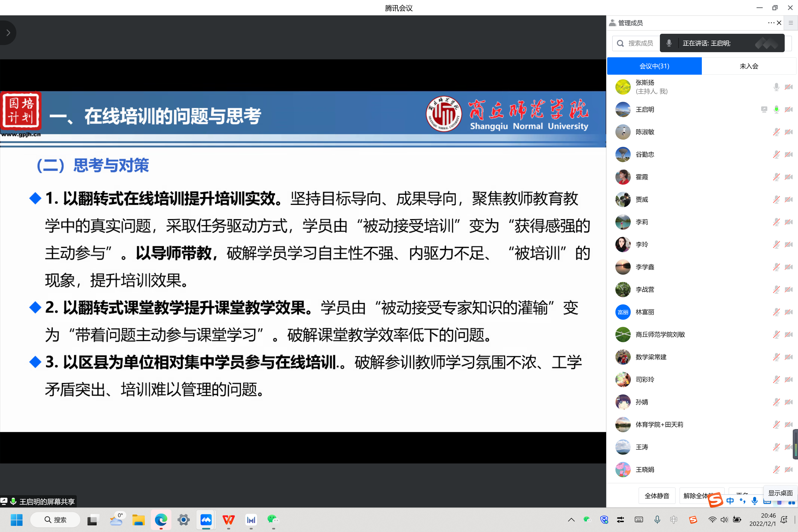
Task: Show hidden system tray icons chevron
Action: point(571,519)
